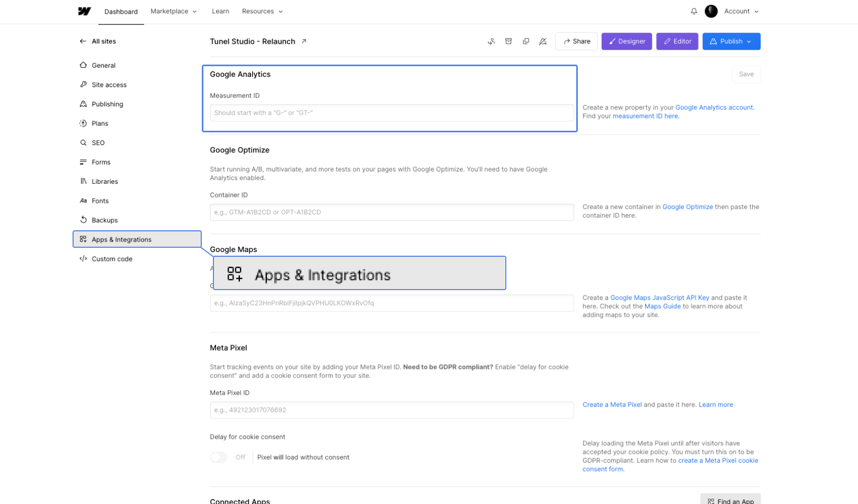Archive the site via the archive icon
The width and height of the screenshot is (858, 504).
tap(508, 41)
